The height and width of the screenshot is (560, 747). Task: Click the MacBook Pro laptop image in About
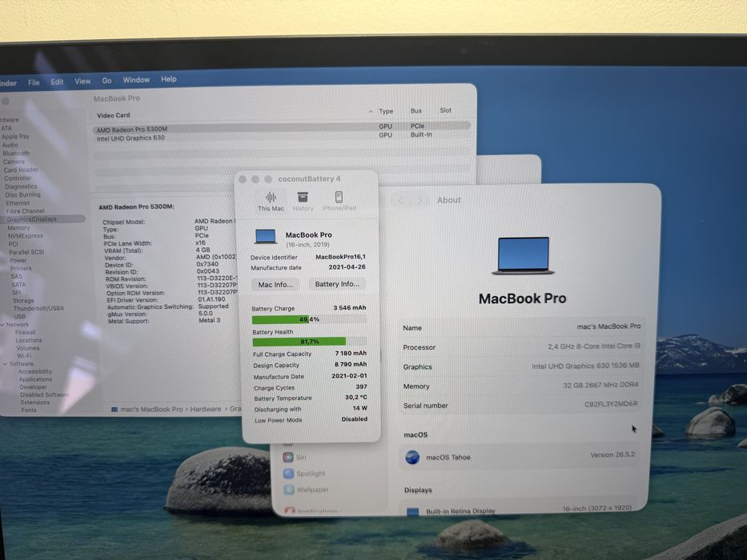coord(523,256)
